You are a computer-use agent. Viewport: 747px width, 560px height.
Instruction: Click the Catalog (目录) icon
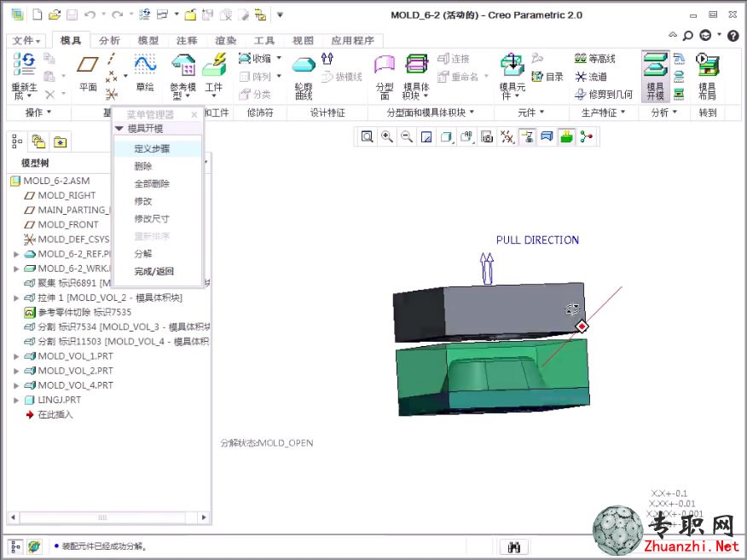547,76
